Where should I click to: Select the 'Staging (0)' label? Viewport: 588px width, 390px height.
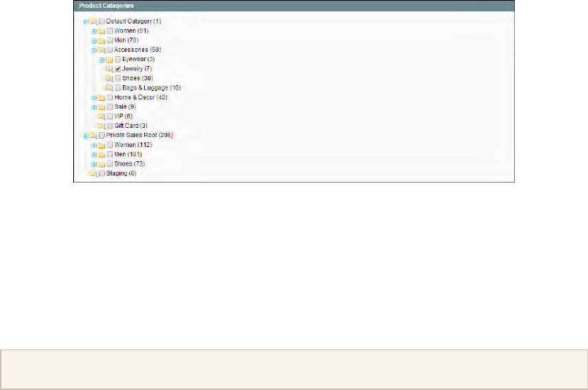(121, 173)
